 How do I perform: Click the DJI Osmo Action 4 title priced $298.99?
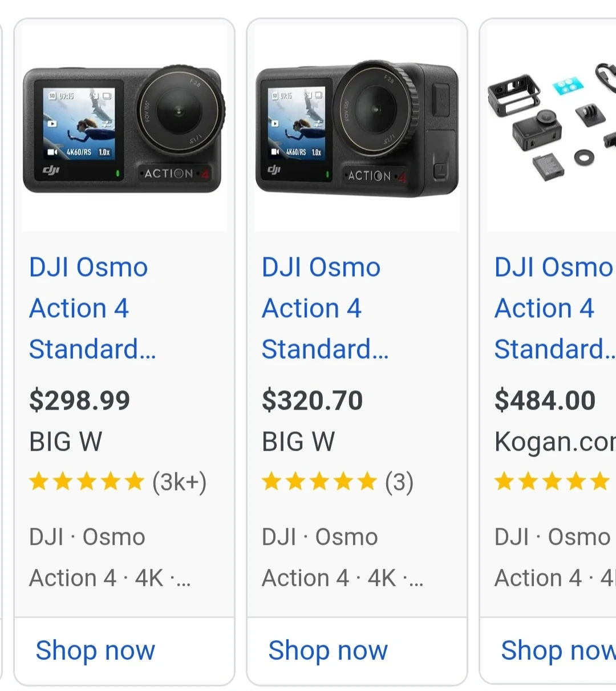tap(92, 308)
